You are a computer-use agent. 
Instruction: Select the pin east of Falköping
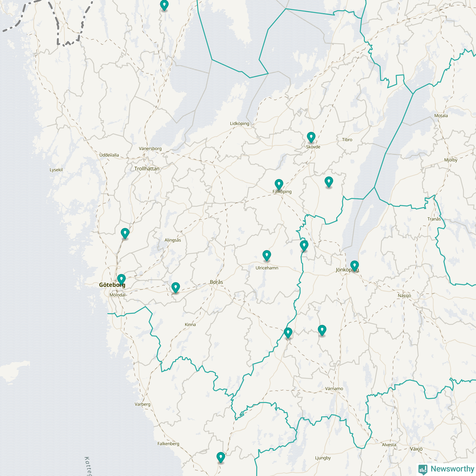tap(329, 181)
